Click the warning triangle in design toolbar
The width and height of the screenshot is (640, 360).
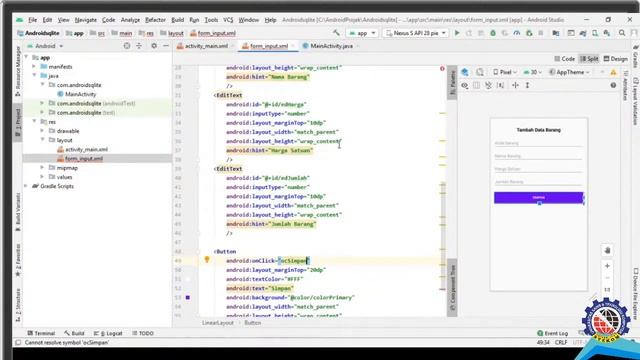pyautogui.click(x=613, y=72)
